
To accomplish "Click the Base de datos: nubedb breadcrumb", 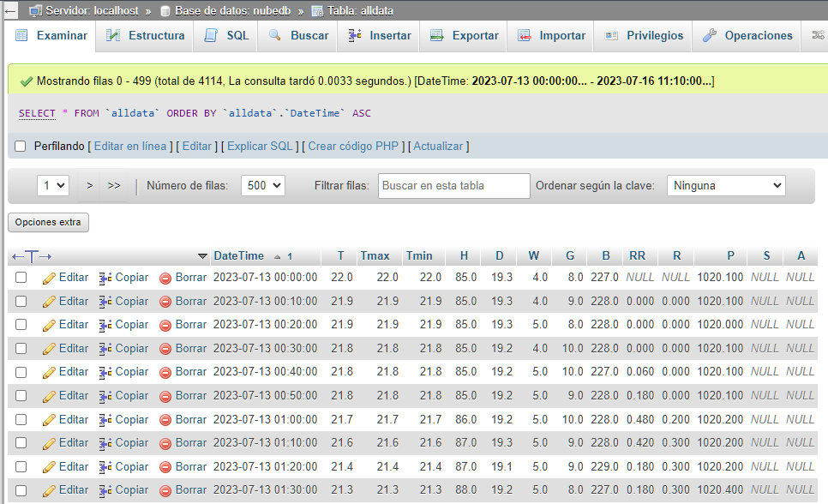I will click(x=233, y=11).
